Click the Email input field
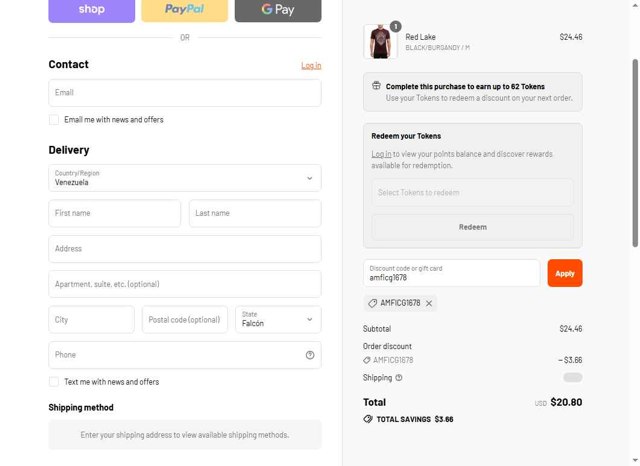This screenshot has width=640, height=466. (185, 93)
